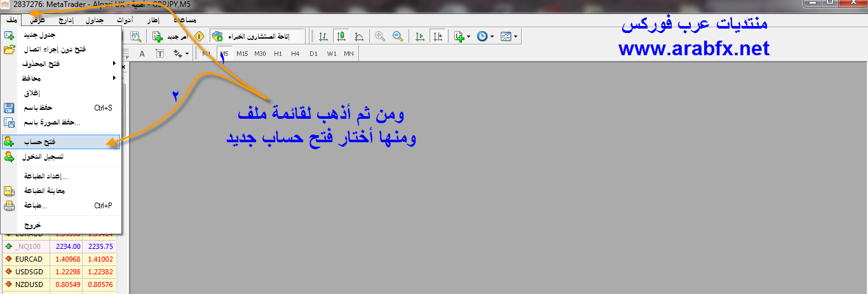Switch chart to candlesticks icon
Viewport: 868px width, 294px height.
(x=341, y=37)
